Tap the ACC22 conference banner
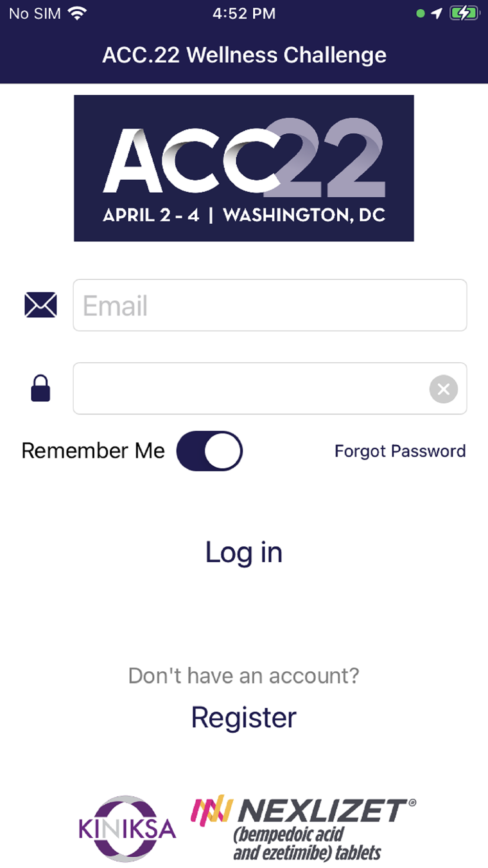The width and height of the screenshot is (488, 868). pyautogui.click(x=244, y=168)
